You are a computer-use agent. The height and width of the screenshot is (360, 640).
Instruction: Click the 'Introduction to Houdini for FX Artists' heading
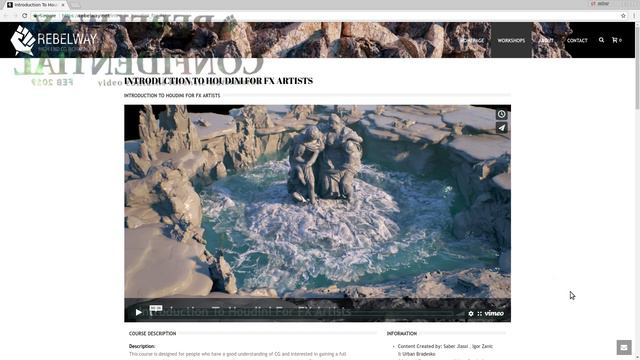coord(218,81)
